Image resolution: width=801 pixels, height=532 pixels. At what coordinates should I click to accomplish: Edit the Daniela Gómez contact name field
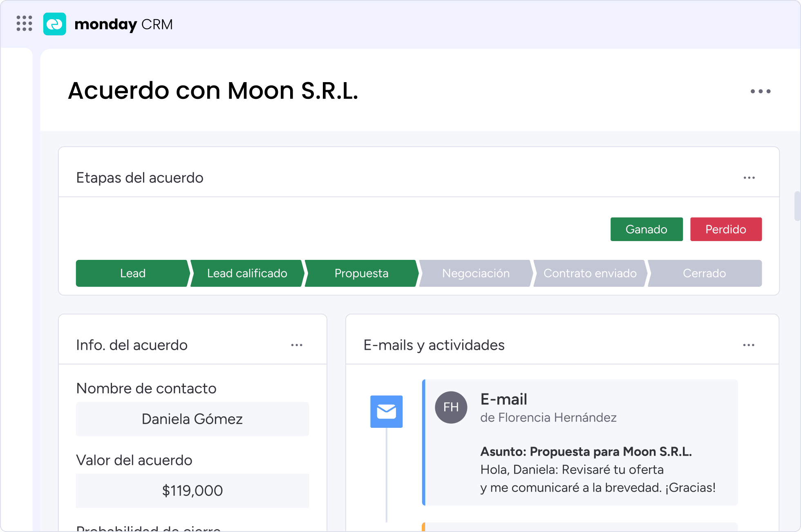click(x=192, y=419)
